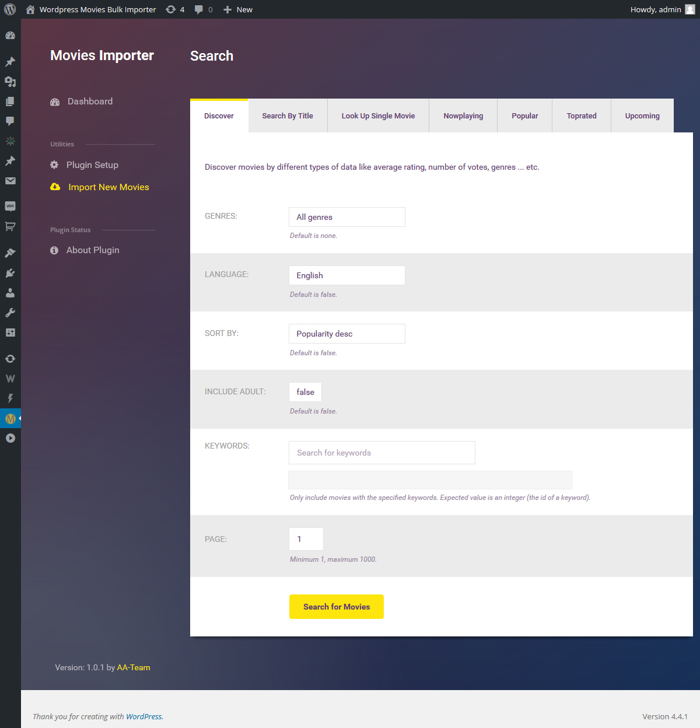Viewport: 700px width, 728px height.
Task: Open Import New Movies link
Action: [x=100, y=187]
